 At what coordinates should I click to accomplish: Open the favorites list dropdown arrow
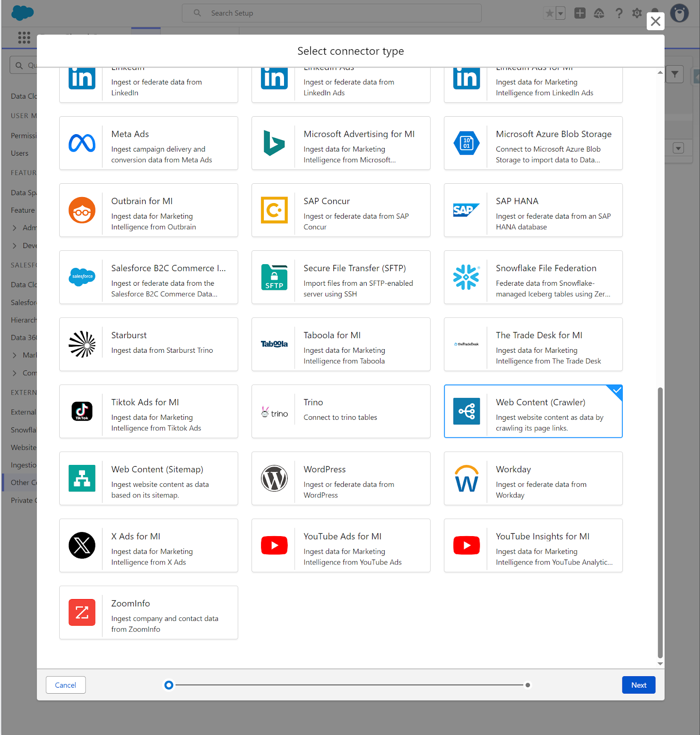point(560,13)
